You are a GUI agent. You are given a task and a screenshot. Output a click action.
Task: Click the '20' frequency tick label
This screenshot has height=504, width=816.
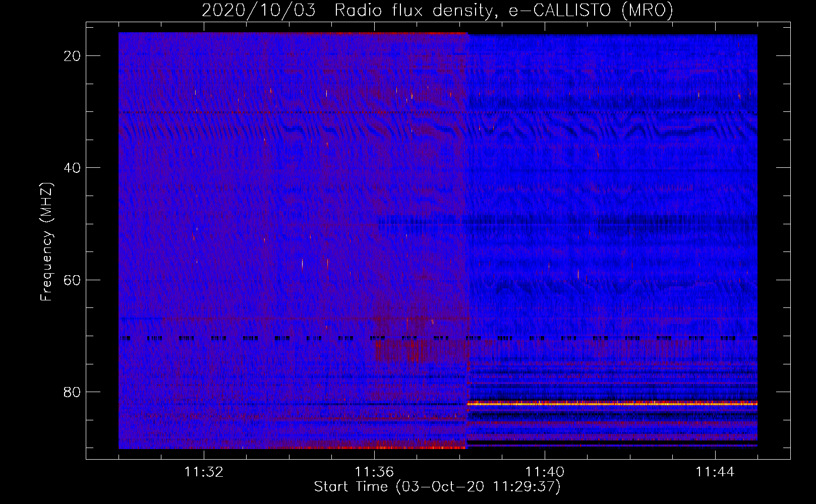point(73,56)
